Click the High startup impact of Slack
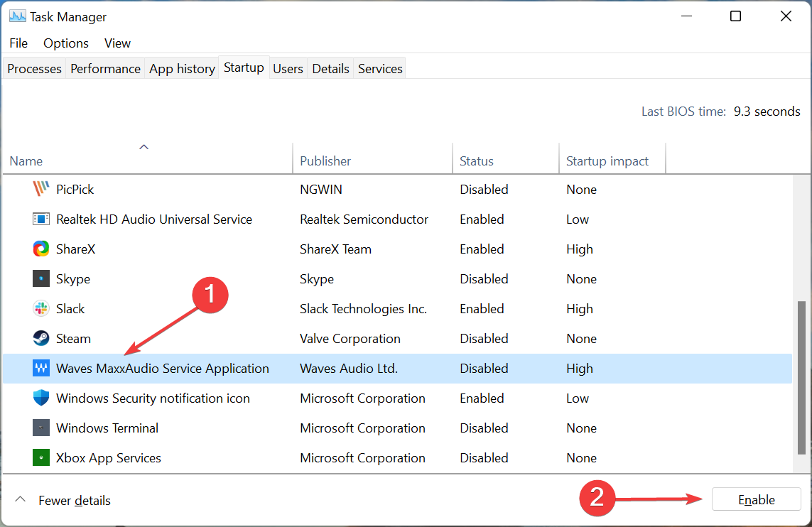812x527 pixels. pyautogui.click(x=580, y=309)
